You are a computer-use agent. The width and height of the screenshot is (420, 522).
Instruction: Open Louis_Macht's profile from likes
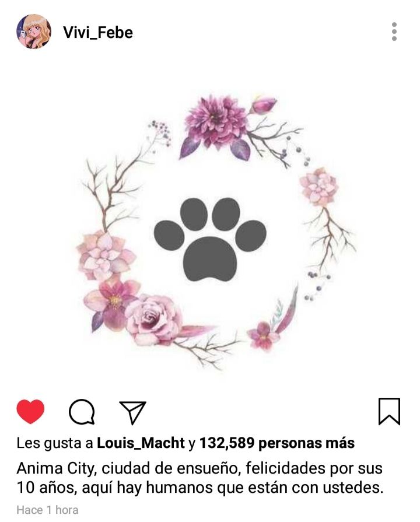[x=141, y=443]
